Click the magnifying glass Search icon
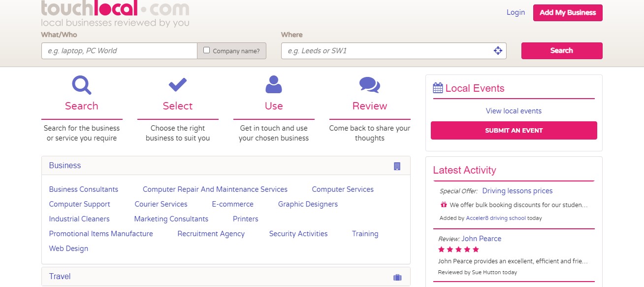 coord(82,85)
